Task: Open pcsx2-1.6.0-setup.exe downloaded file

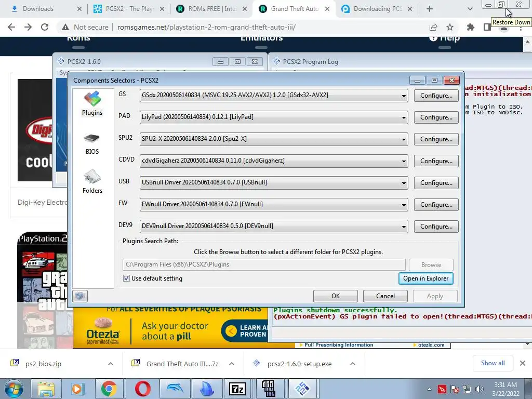Action: [299, 364]
